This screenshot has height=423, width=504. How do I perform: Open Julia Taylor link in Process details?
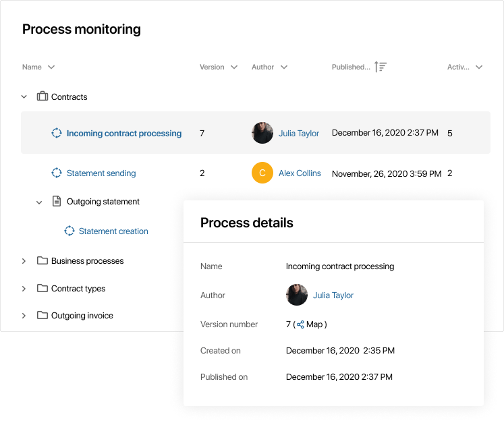(333, 295)
